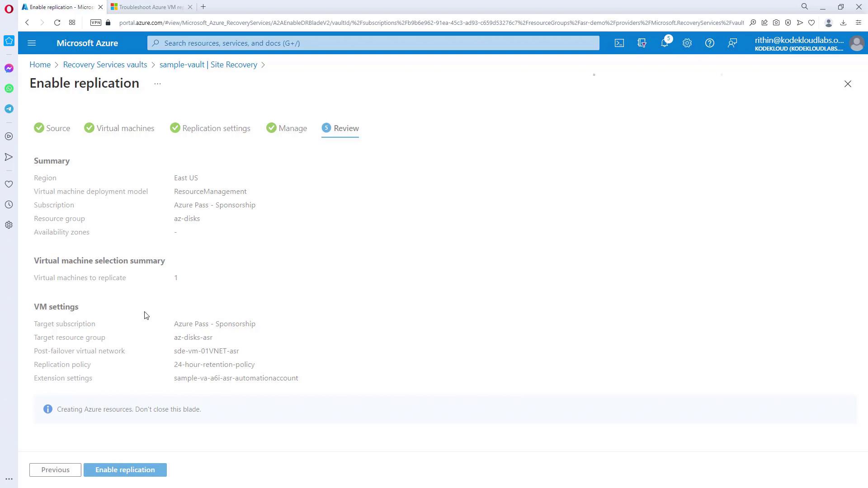
Task: Open Telegram in Opera sidebar
Action: click(9, 109)
